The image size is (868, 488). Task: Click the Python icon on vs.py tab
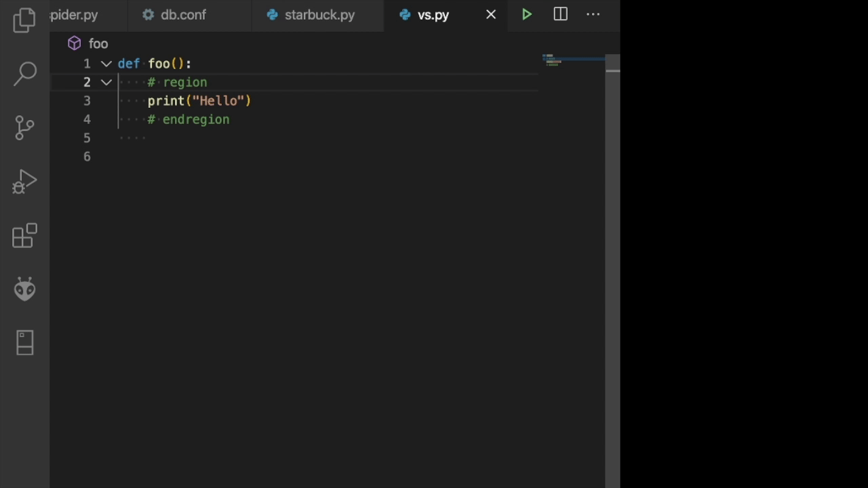pos(405,14)
